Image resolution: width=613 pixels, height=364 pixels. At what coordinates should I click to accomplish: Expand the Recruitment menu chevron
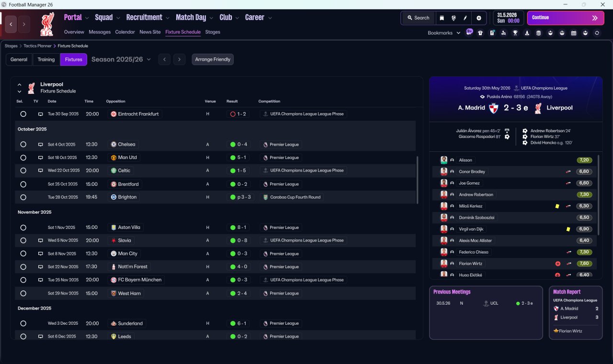click(168, 18)
